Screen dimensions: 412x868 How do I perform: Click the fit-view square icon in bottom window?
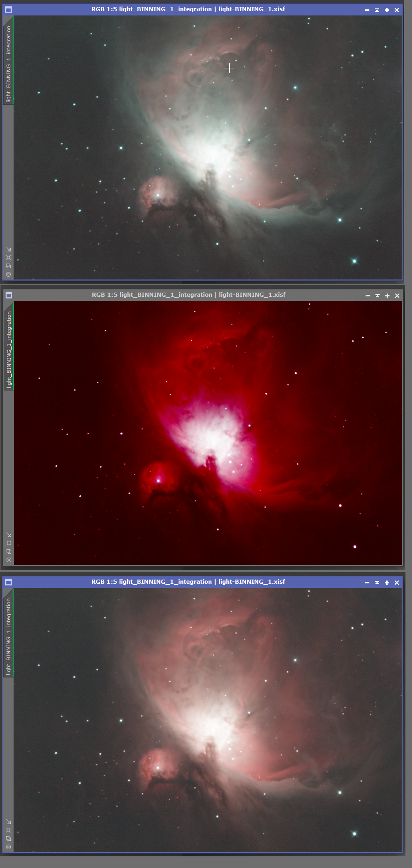point(8,830)
